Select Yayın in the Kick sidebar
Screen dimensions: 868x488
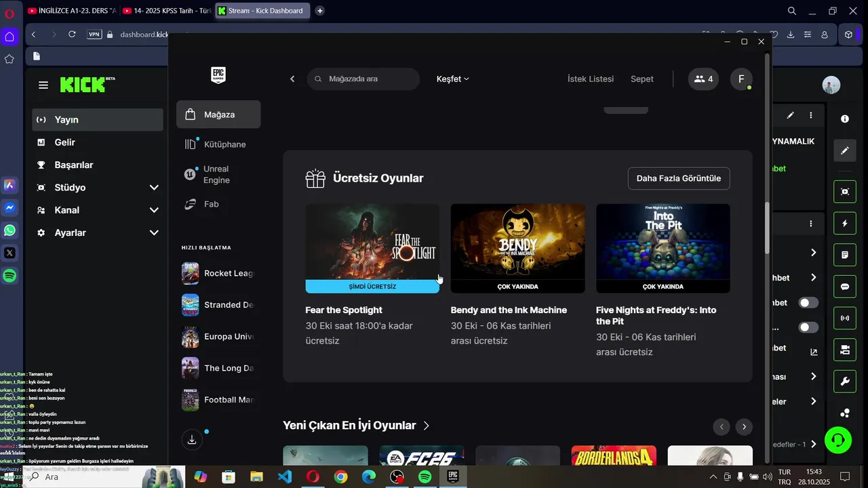point(98,120)
